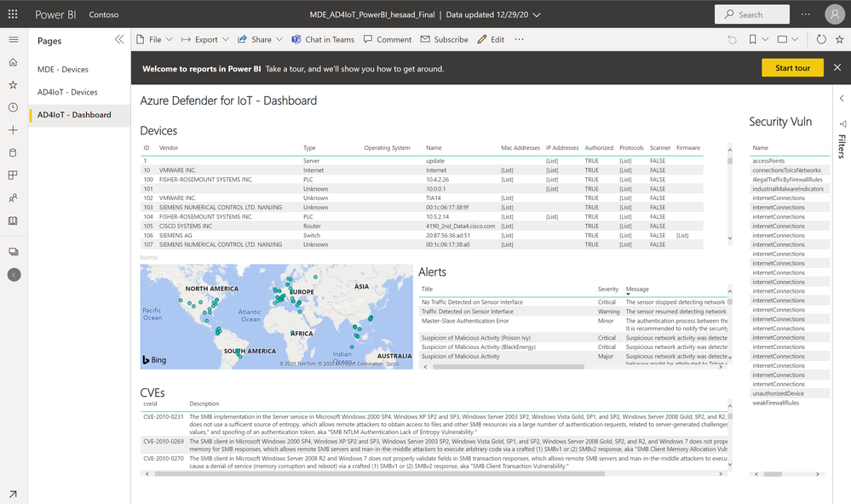Open Apps icon in left sidebar
The image size is (851, 504).
pos(14,175)
